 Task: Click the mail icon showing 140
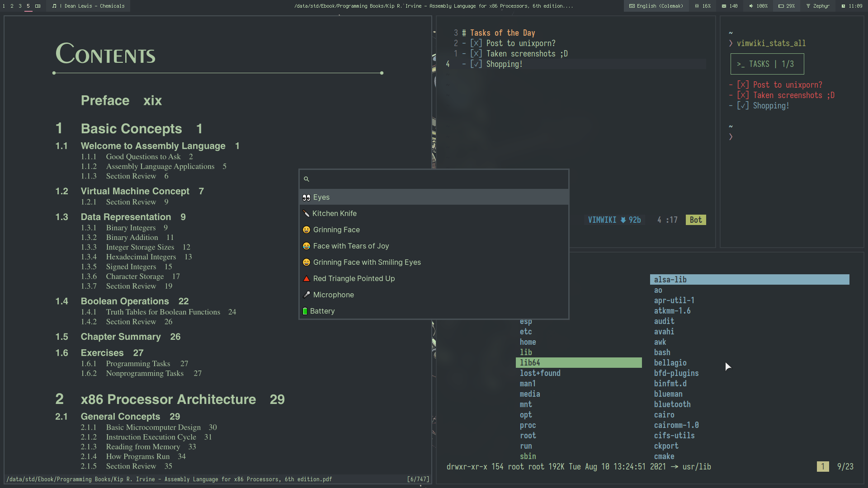pos(724,6)
